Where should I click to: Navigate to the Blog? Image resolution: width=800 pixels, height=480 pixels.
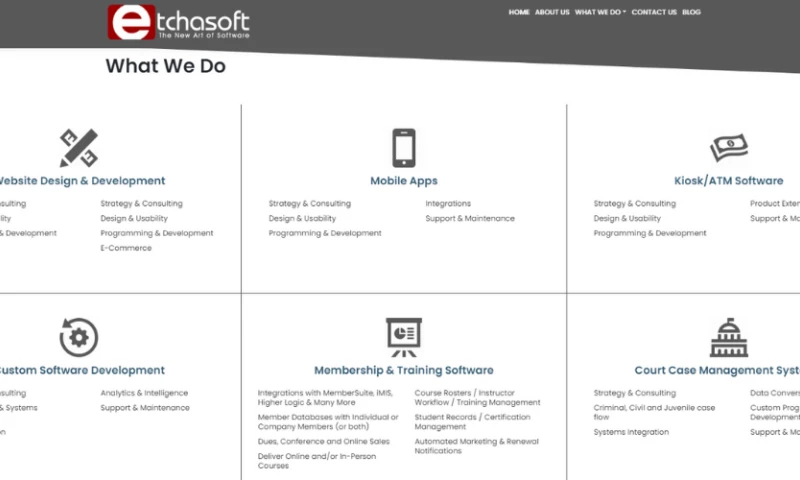pyautogui.click(x=691, y=12)
